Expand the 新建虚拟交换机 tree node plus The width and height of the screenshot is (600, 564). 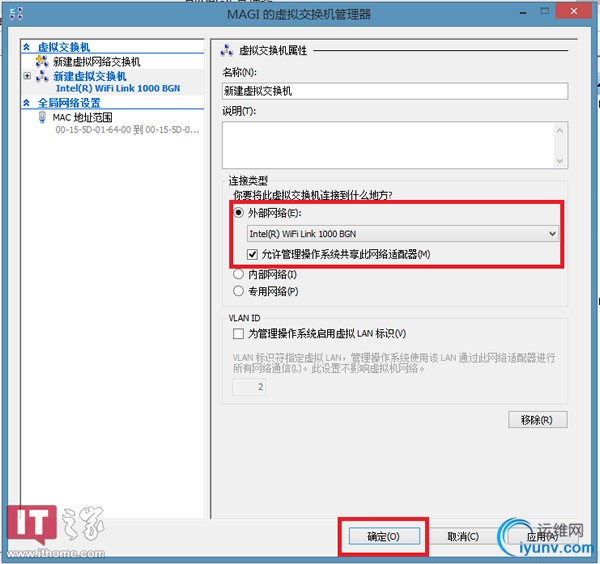(27, 76)
